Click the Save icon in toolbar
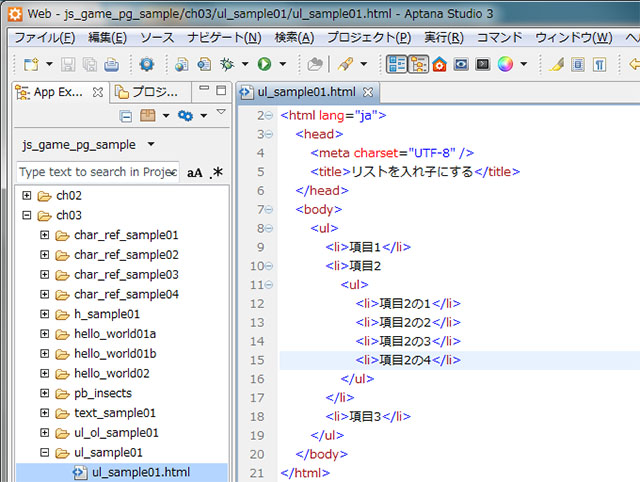Screen dimensions: 640x482 click(x=69, y=64)
